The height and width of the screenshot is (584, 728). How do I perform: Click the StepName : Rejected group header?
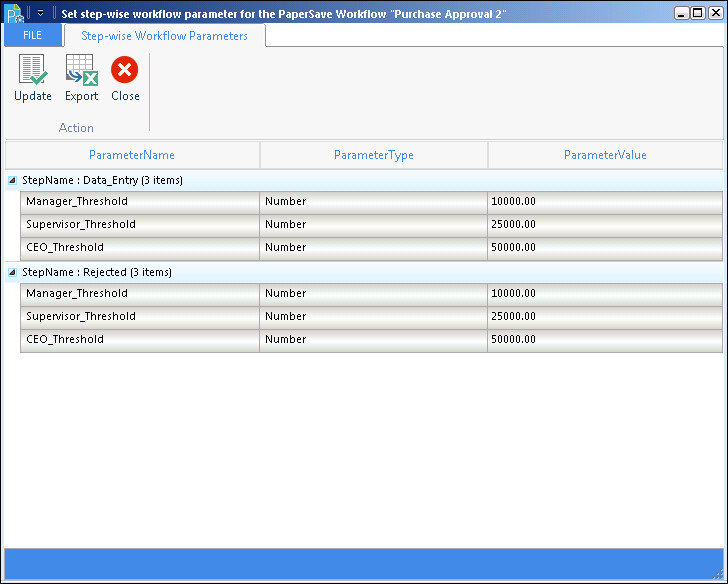point(364,272)
